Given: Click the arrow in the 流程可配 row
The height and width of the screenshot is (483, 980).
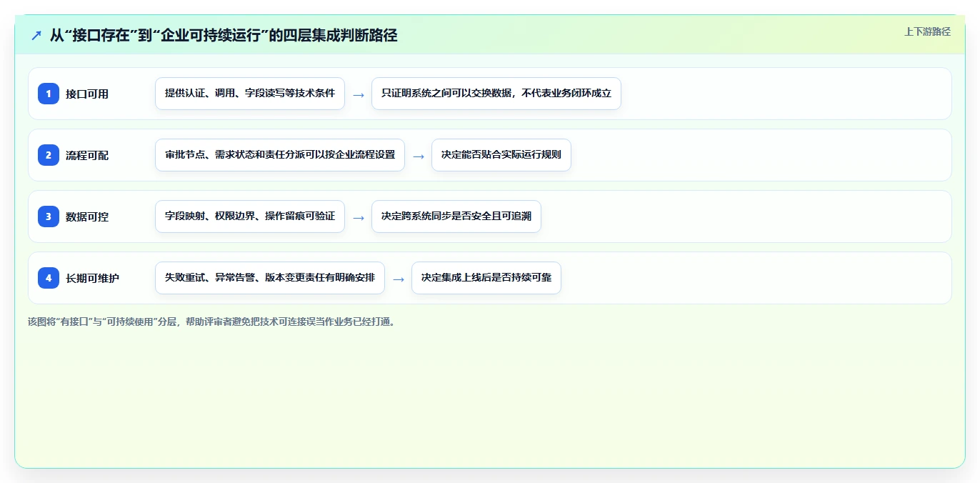Looking at the screenshot, I should 419,156.
